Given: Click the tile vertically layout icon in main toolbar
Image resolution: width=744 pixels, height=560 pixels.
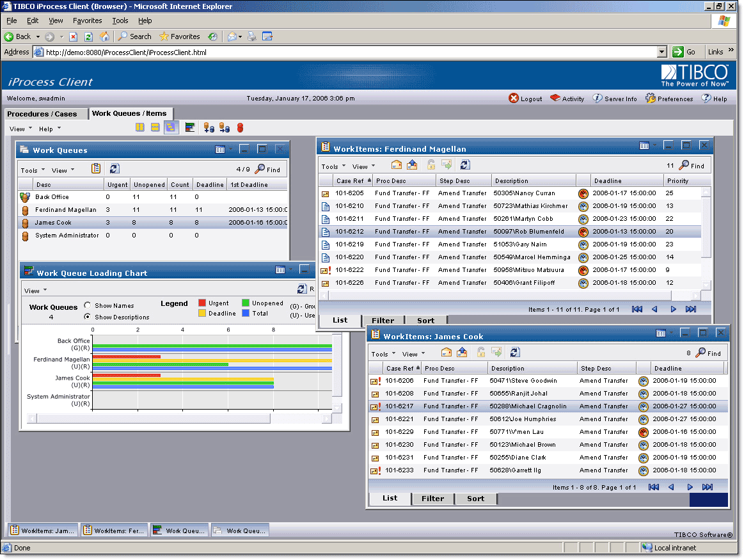Looking at the screenshot, I should [x=140, y=127].
